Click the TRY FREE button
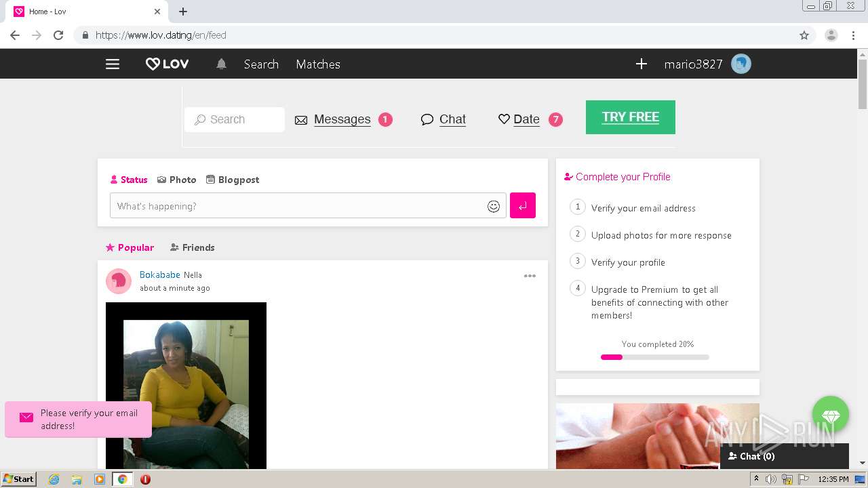The height and width of the screenshot is (488, 868). (x=631, y=117)
